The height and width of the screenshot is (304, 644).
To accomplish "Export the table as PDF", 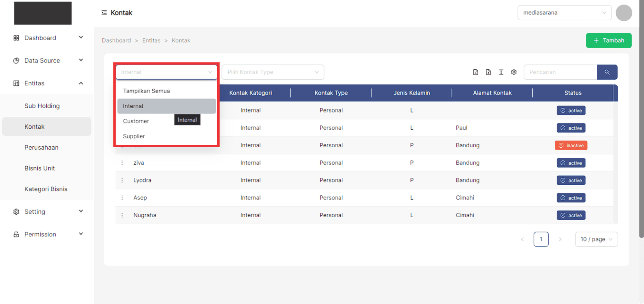I will [475, 72].
